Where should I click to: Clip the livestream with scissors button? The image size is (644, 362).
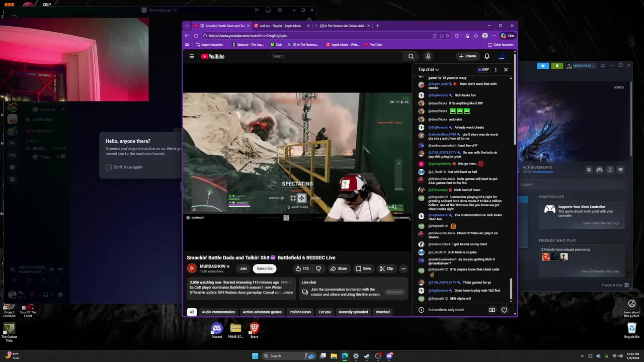(x=386, y=268)
